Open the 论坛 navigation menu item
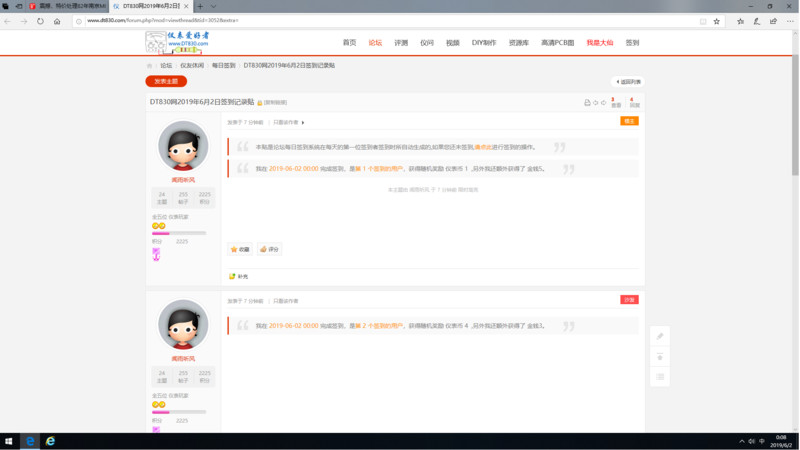Image resolution: width=800 pixels, height=450 pixels. [x=375, y=43]
